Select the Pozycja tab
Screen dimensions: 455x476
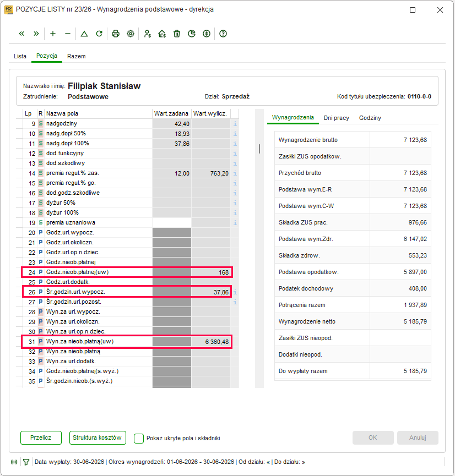click(x=47, y=56)
